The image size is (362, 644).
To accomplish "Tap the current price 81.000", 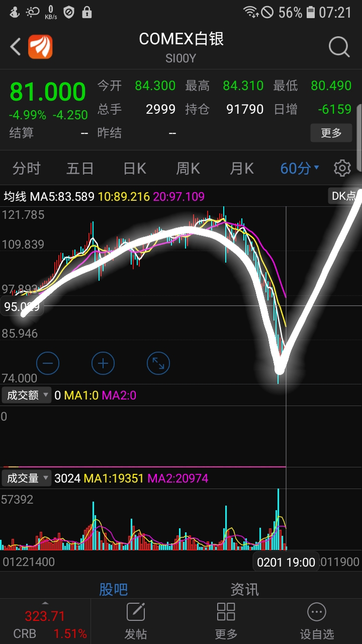I will (x=48, y=92).
